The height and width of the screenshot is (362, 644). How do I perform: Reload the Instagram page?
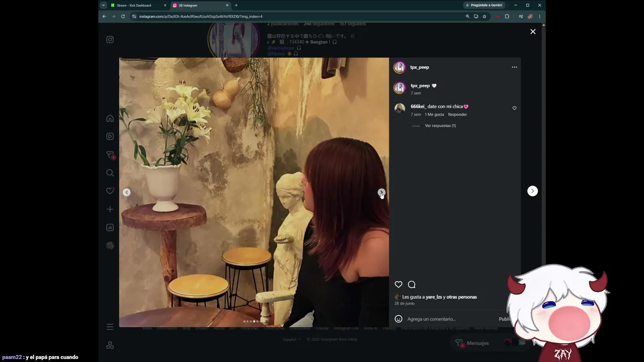(123, 17)
